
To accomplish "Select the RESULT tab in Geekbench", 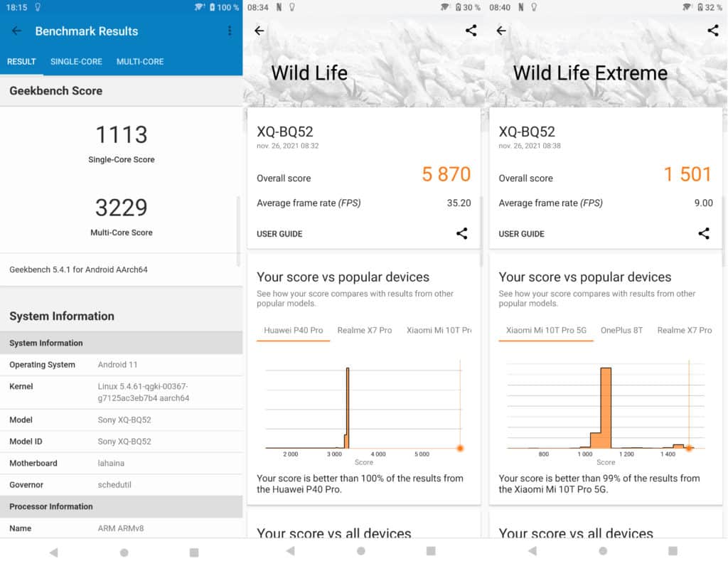I will coord(21,62).
